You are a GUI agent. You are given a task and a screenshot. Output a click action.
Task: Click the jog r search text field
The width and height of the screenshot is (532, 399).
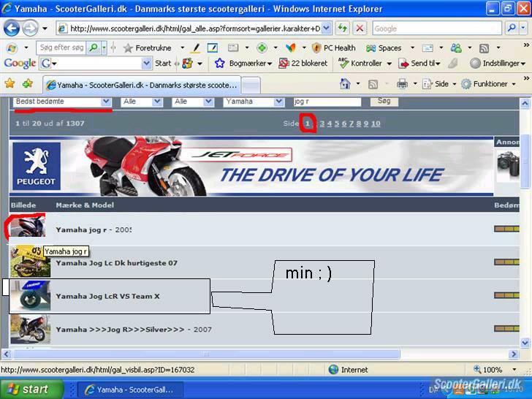tap(326, 102)
